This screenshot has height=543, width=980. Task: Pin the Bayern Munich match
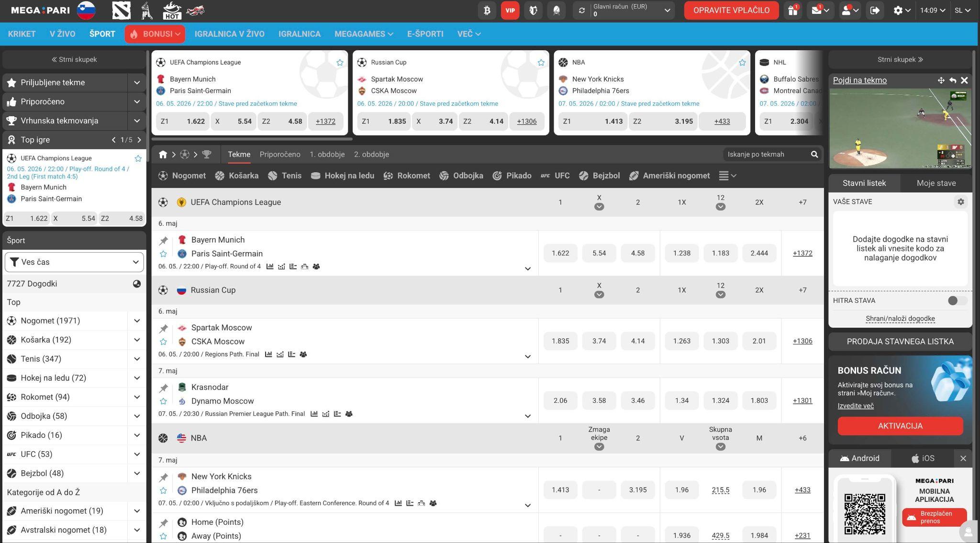pos(164,241)
